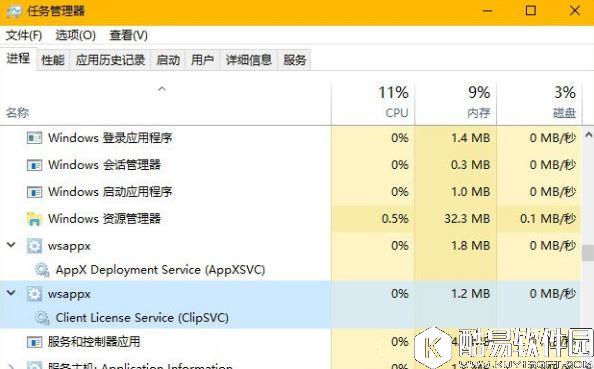Viewport: 594px width, 369px height.
Task: Collapse the highlighted wsappx group chevron
Action: 11,293
